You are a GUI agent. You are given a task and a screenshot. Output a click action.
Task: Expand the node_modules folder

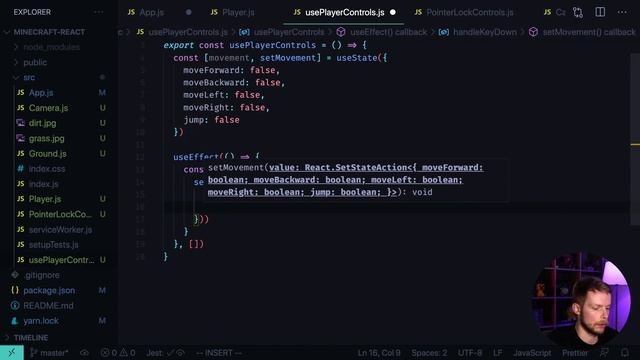pyautogui.click(x=52, y=47)
